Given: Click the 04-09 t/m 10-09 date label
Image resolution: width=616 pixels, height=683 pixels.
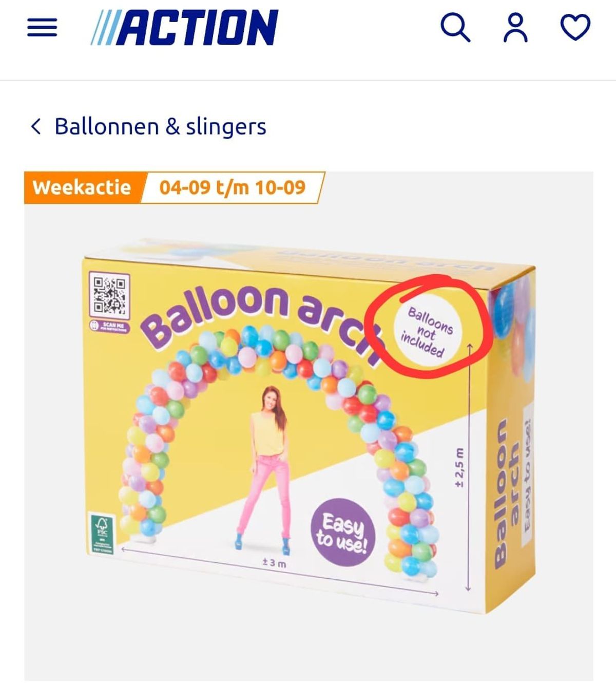Looking at the screenshot, I should pos(232,187).
